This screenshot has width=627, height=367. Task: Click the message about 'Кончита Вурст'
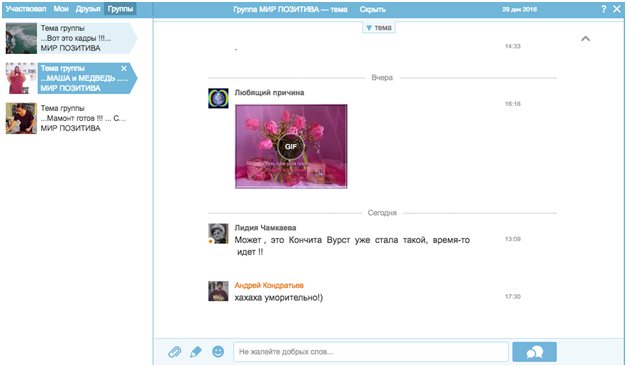[x=352, y=246]
